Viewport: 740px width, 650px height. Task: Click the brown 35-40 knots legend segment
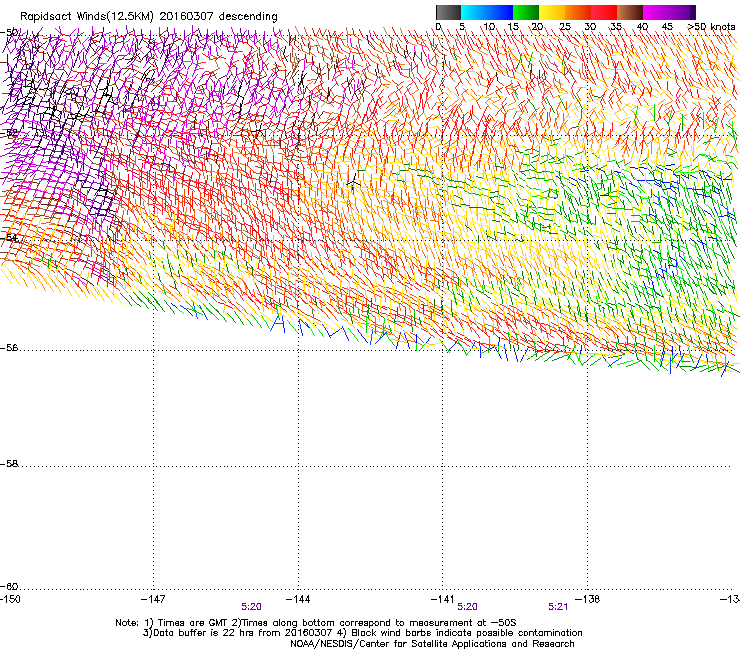click(x=630, y=12)
